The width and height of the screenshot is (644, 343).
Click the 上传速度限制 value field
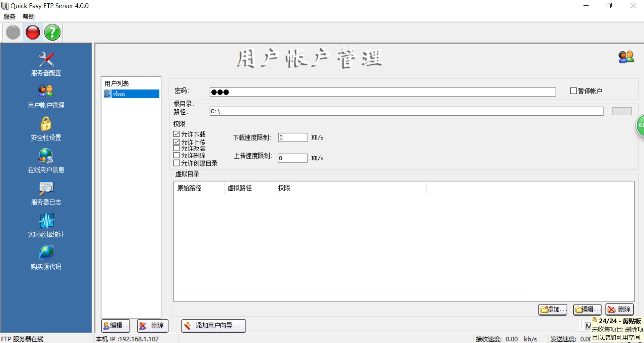coord(292,158)
